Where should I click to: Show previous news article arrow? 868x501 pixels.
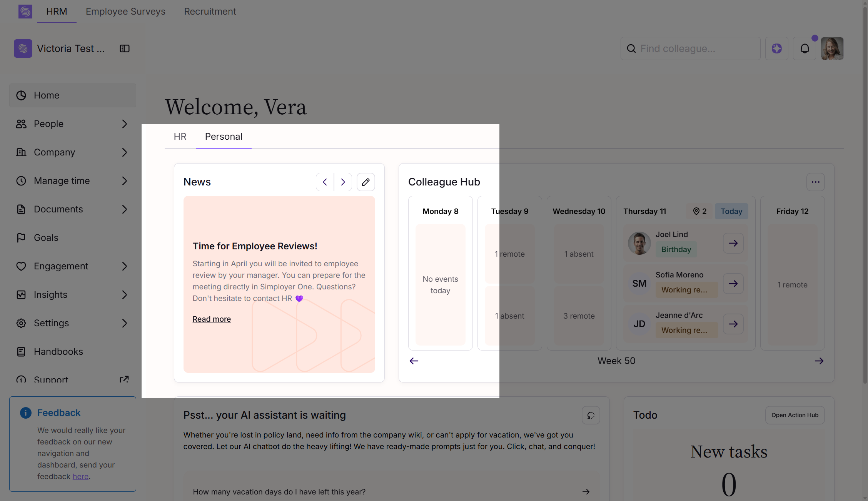[325, 182]
